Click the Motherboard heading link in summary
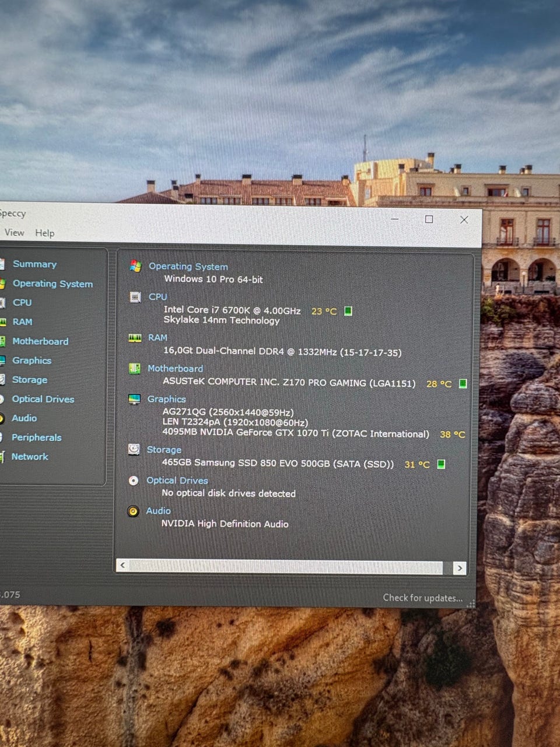The height and width of the screenshot is (747, 560). click(175, 368)
